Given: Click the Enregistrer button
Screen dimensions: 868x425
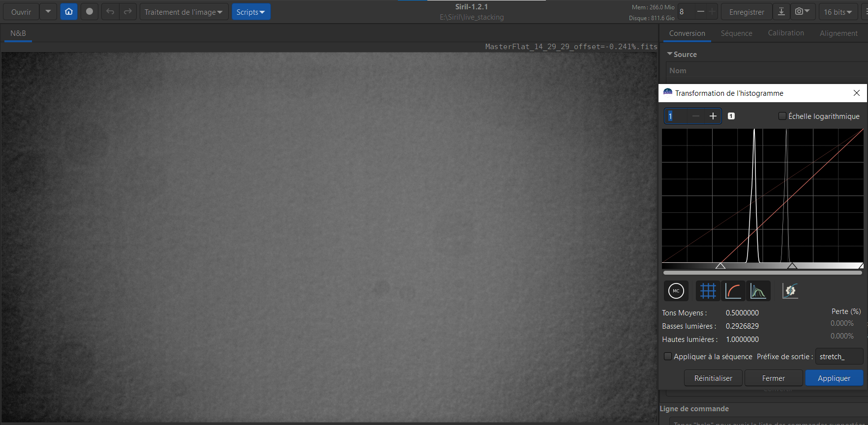Looking at the screenshot, I should 747,12.
